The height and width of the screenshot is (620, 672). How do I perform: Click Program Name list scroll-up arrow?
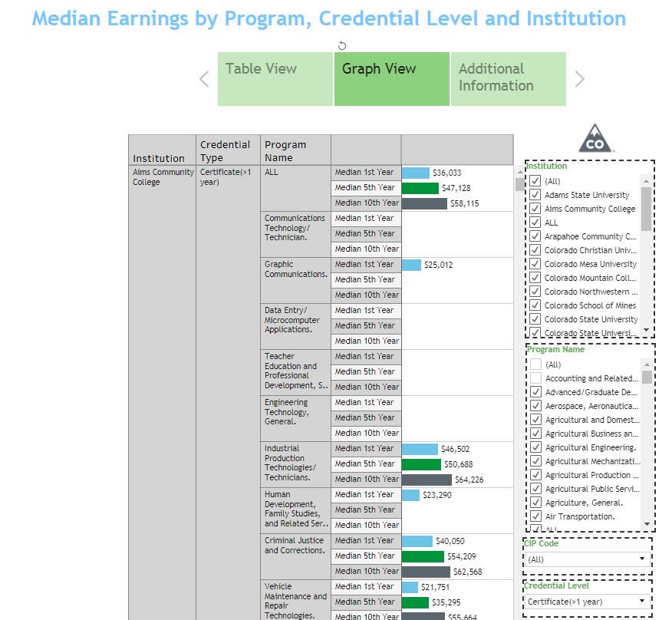pos(647,364)
